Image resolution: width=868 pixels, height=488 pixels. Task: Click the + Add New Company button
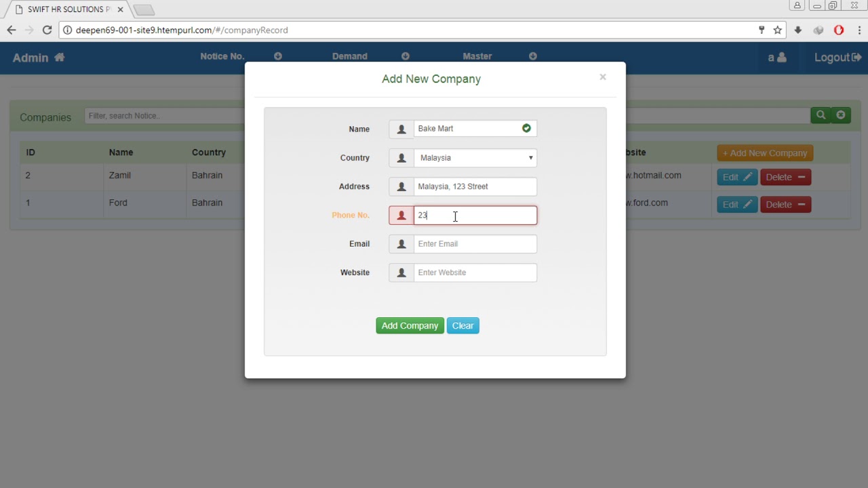(x=765, y=153)
